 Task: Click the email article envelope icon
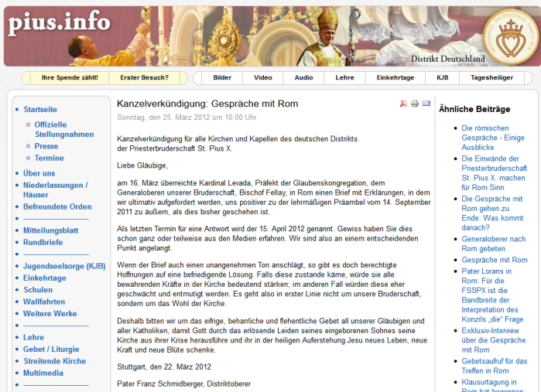(x=426, y=104)
